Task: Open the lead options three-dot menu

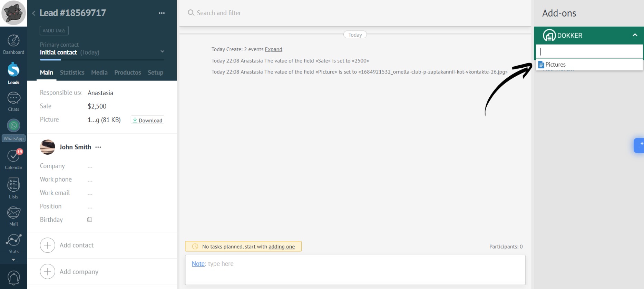Action: pos(162,13)
